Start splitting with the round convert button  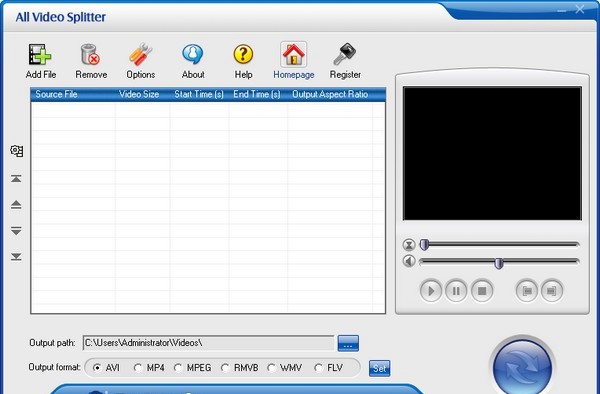pos(522,367)
